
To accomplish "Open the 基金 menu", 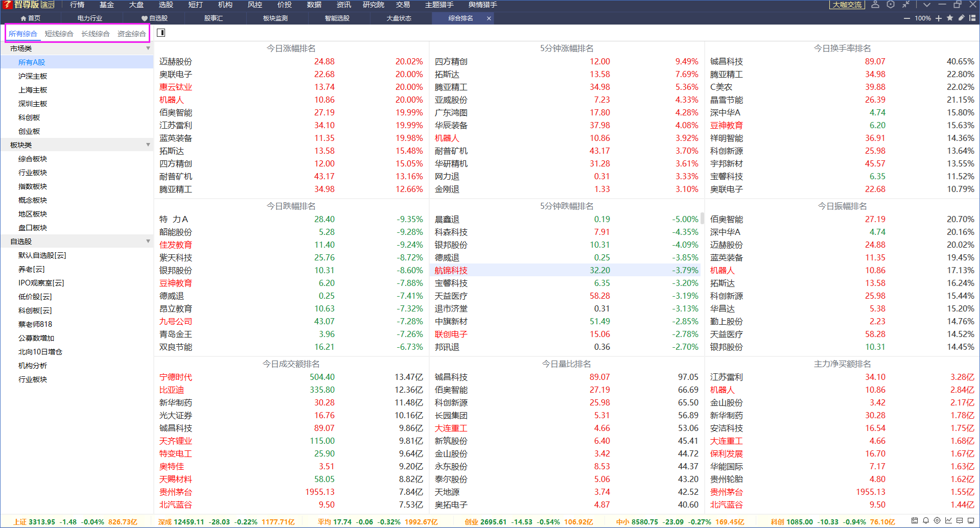I will pos(107,5).
